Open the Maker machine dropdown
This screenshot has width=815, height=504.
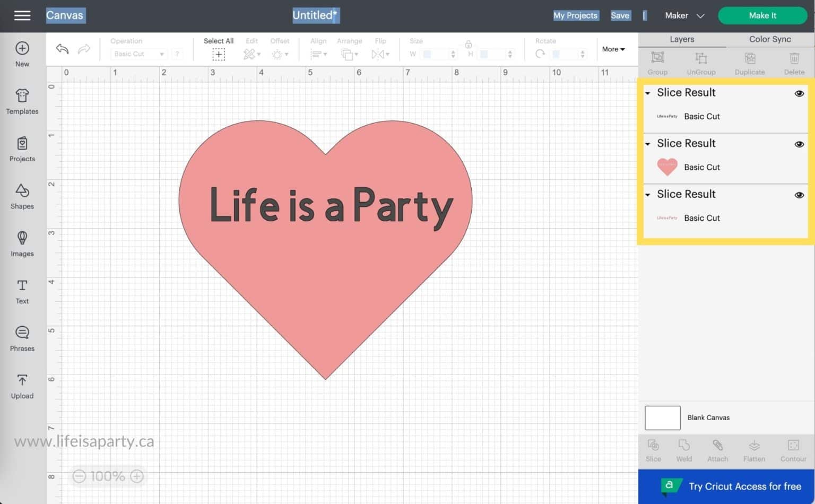click(684, 15)
